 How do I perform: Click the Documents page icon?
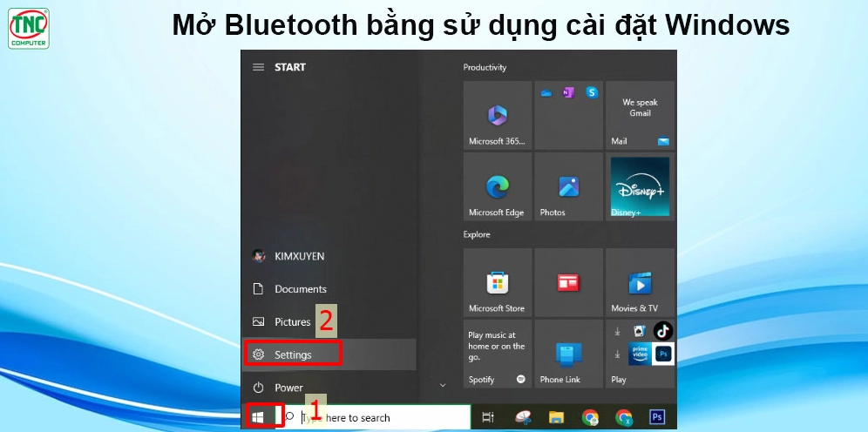[257, 289]
